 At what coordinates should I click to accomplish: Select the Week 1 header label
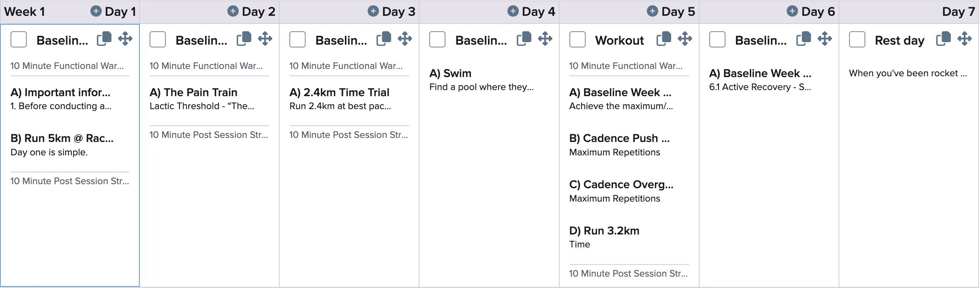tap(24, 11)
